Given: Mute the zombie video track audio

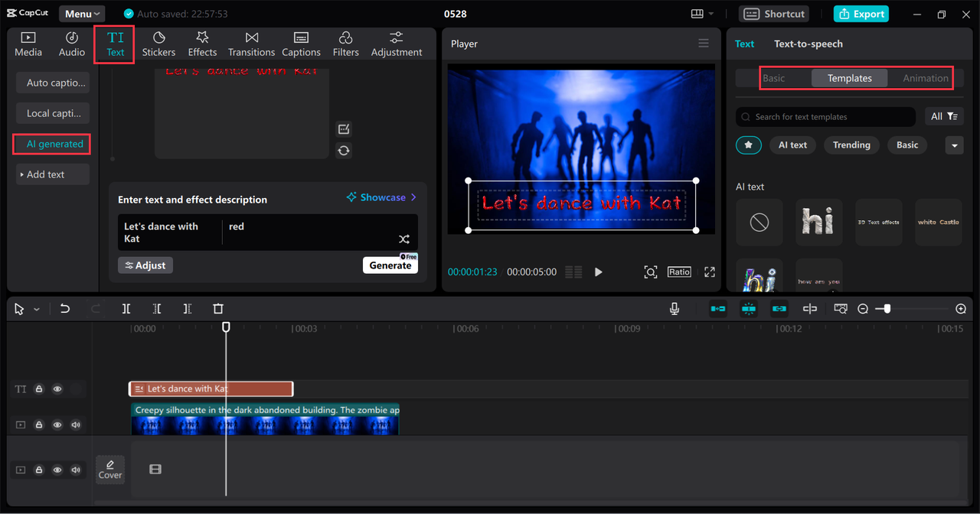Looking at the screenshot, I should (76, 425).
